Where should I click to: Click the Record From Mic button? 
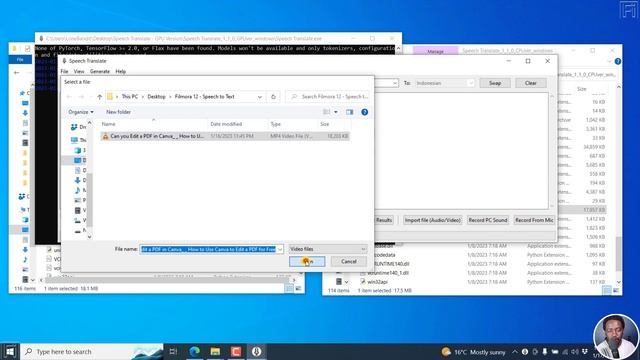pyautogui.click(x=534, y=220)
